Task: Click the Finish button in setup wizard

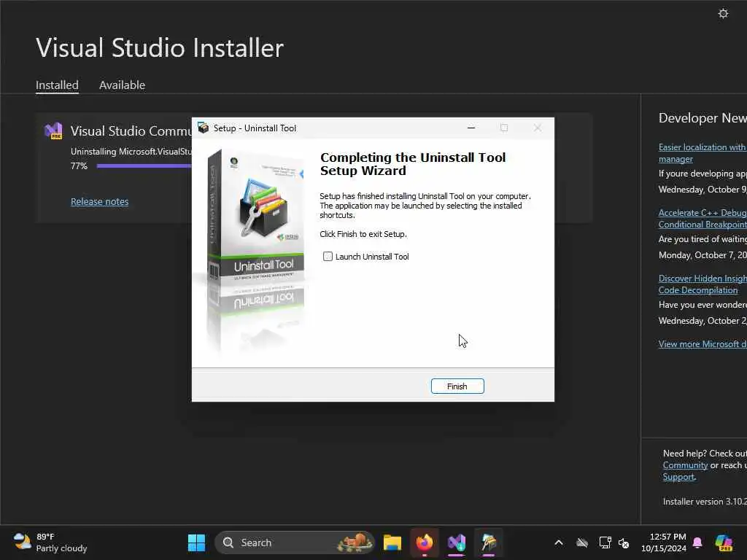Action: click(x=457, y=386)
